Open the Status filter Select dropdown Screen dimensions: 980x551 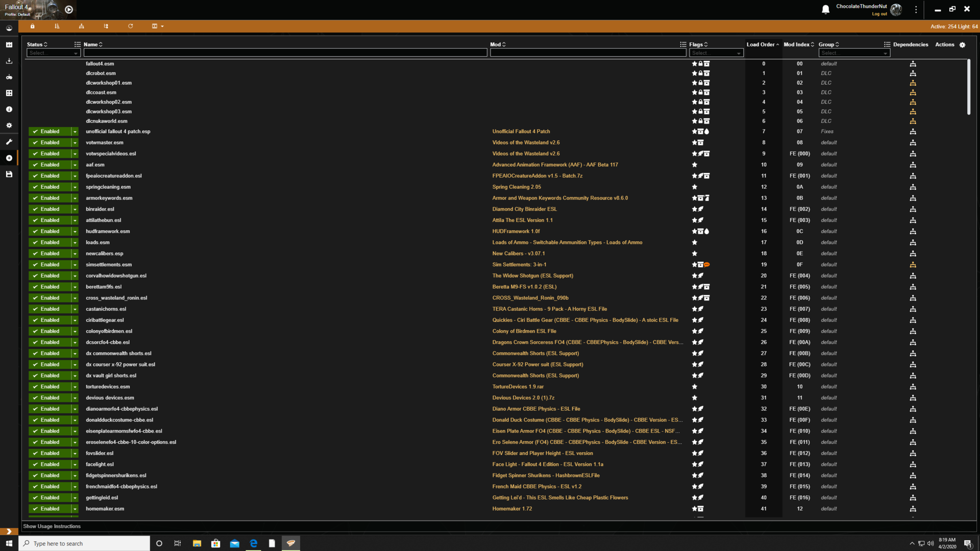point(54,53)
